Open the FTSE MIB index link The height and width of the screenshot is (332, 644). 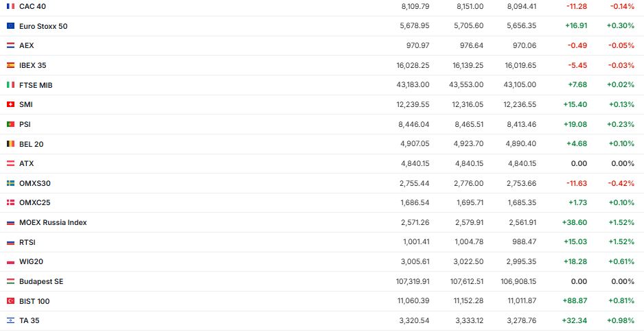coord(36,85)
